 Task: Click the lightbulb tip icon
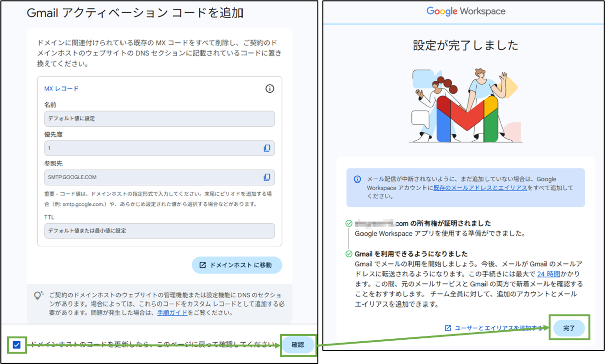[39, 296]
